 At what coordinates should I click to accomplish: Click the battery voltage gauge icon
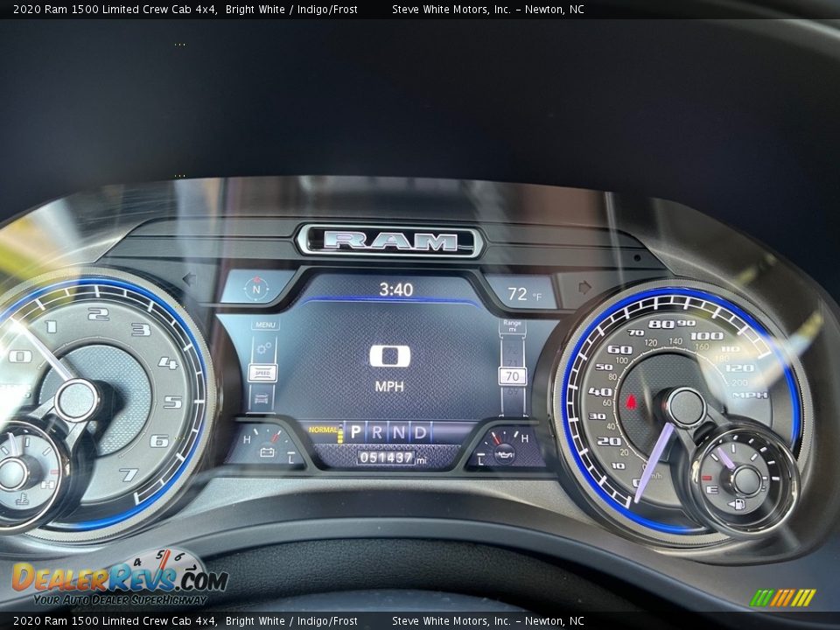tap(268, 452)
